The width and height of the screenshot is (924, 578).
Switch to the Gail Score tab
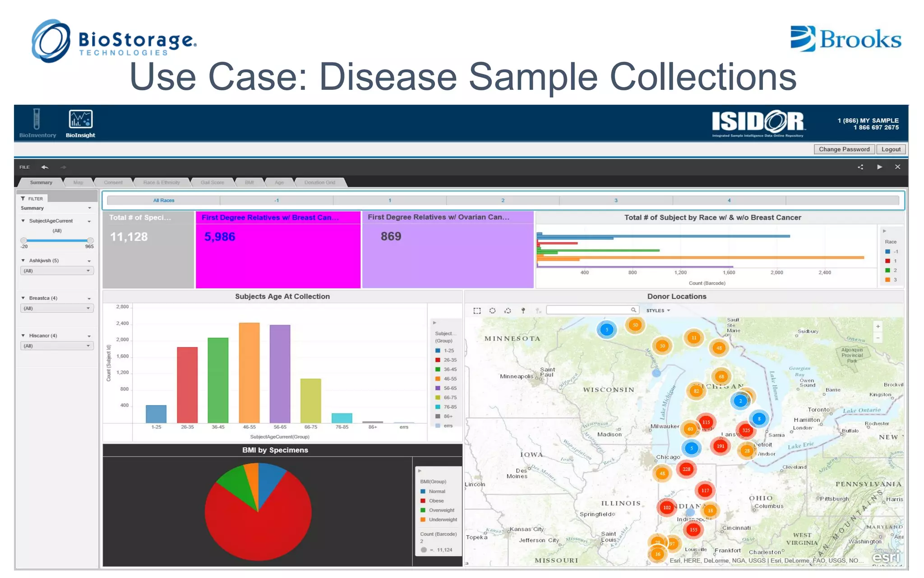point(212,182)
